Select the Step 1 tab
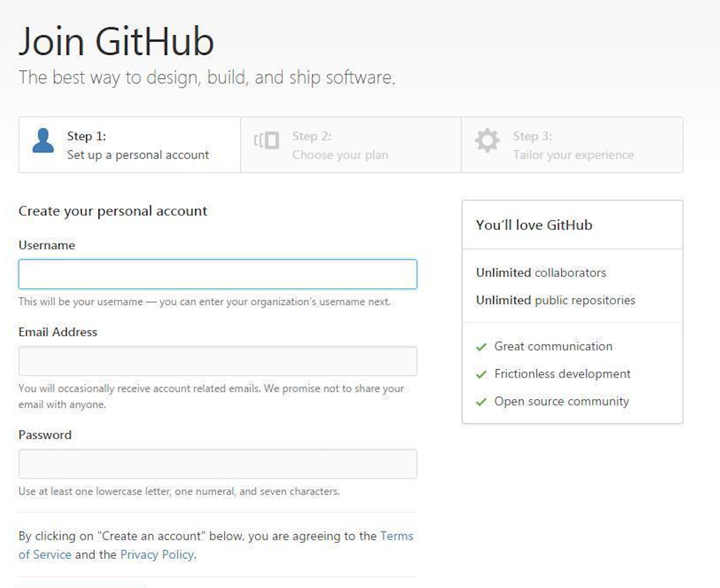Viewport: 720px width, 588px height. pos(129,145)
